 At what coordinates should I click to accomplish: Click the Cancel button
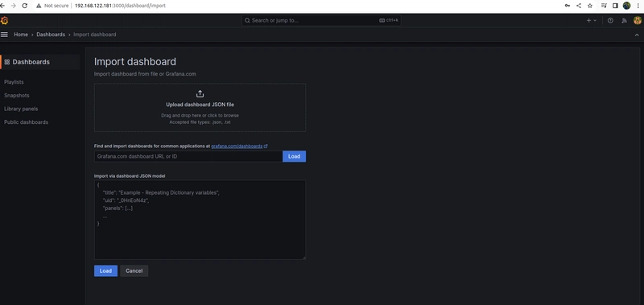pyautogui.click(x=134, y=271)
